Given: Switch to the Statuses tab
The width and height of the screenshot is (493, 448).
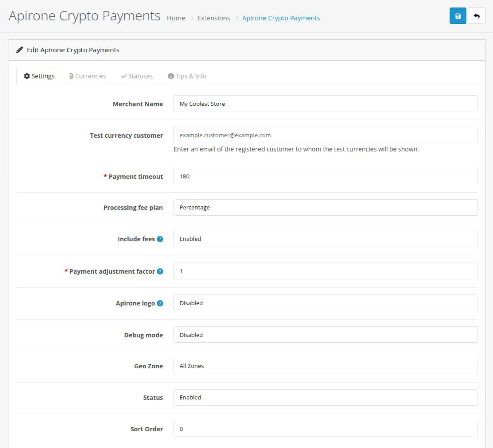Looking at the screenshot, I should point(137,76).
